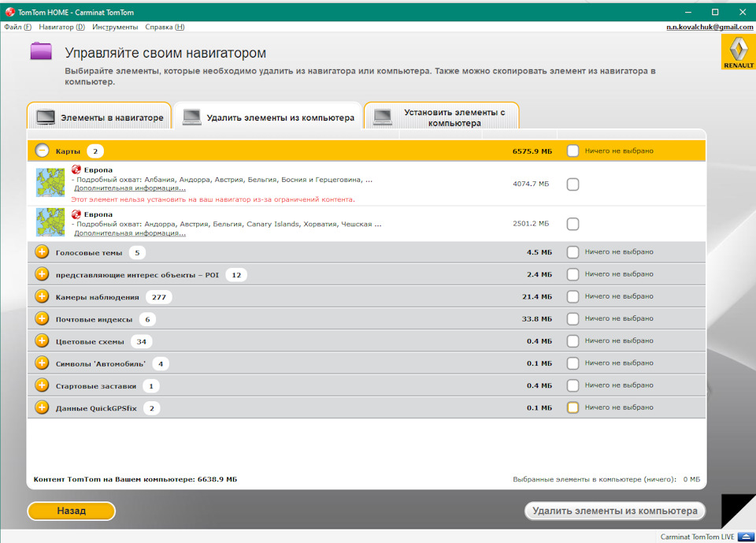Check the select-all box for Карты

573,151
